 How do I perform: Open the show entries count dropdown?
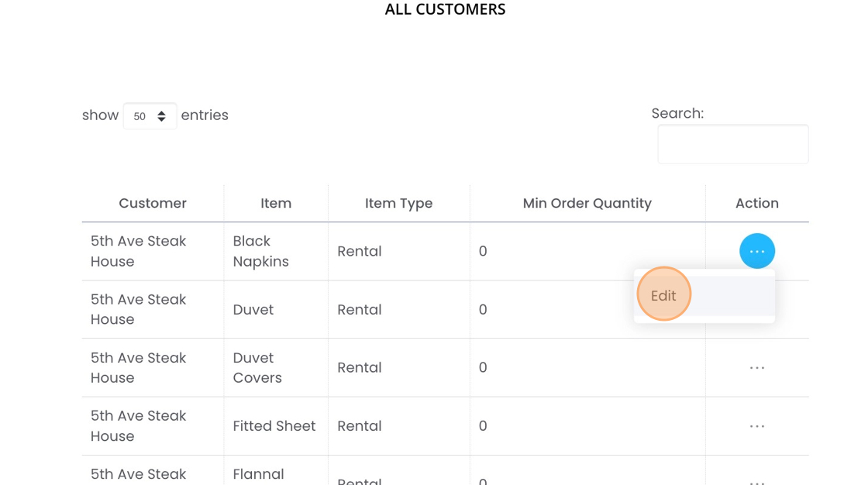(150, 116)
